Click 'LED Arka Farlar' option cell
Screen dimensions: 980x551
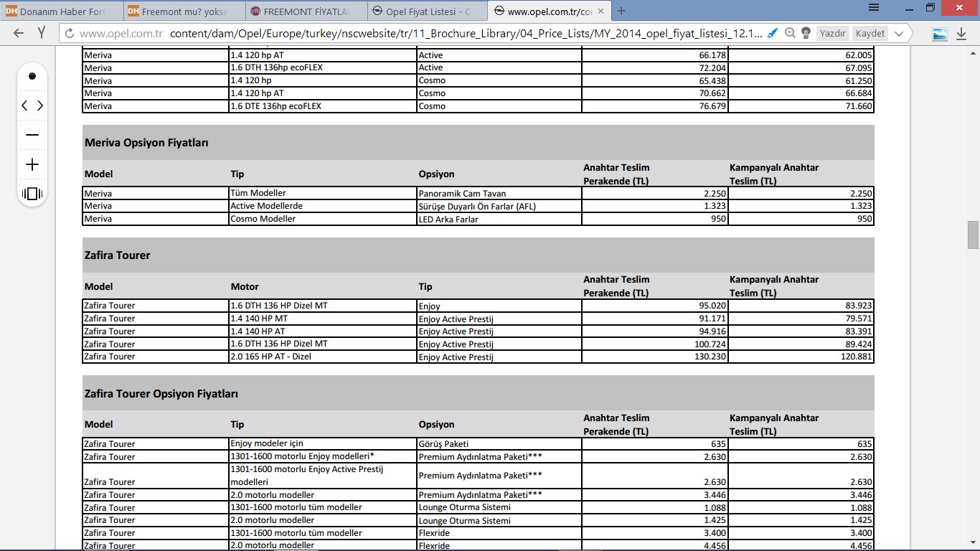[499, 220]
